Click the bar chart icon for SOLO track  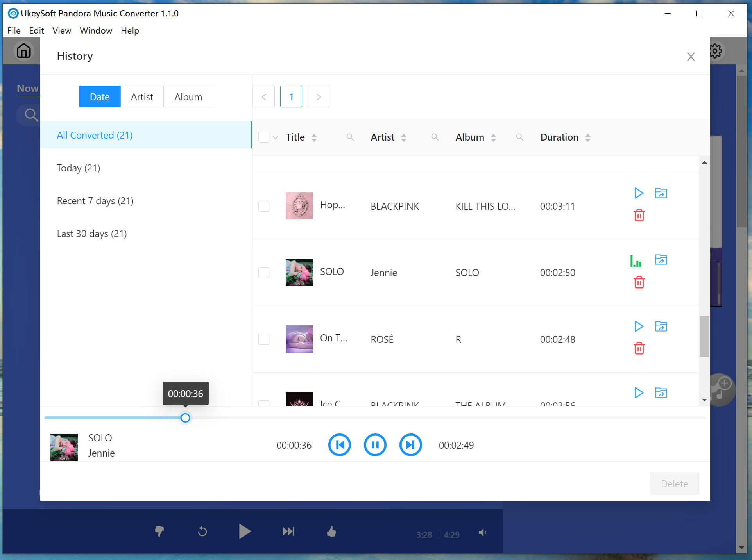click(x=636, y=260)
